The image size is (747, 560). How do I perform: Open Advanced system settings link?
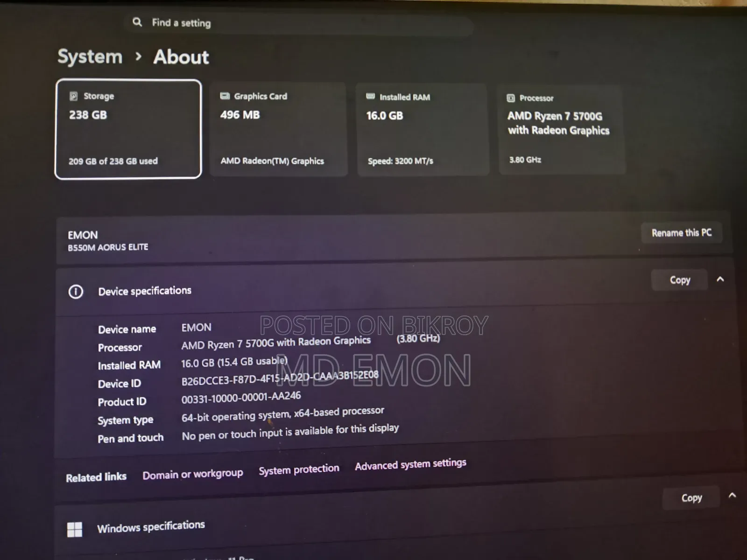(410, 464)
